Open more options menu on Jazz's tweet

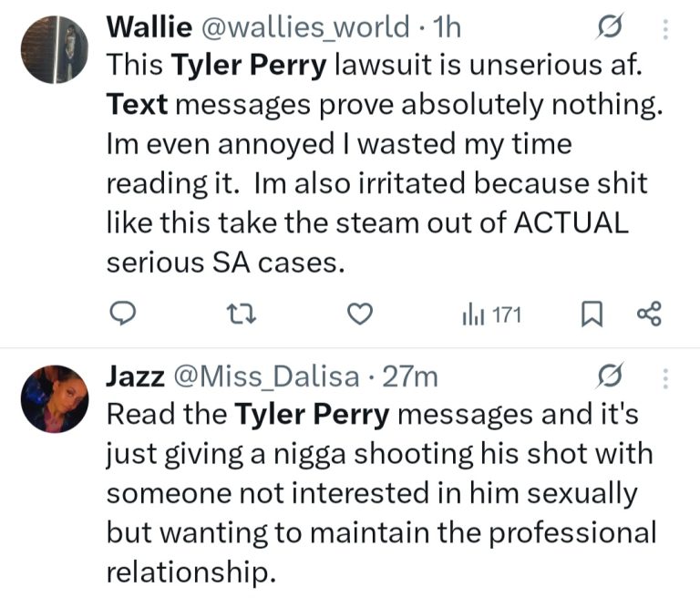(x=664, y=377)
